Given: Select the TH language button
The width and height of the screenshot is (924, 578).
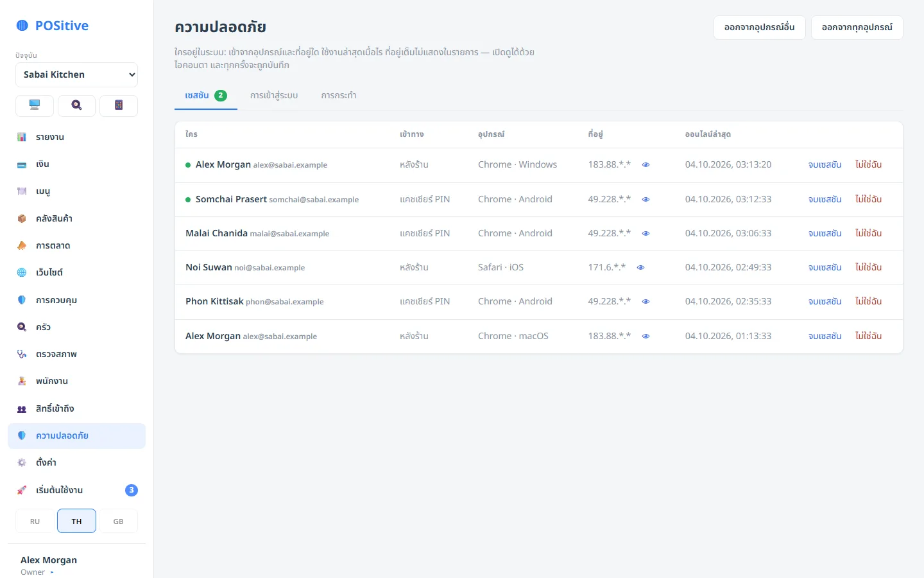Looking at the screenshot, I should [x=76, y=521].
